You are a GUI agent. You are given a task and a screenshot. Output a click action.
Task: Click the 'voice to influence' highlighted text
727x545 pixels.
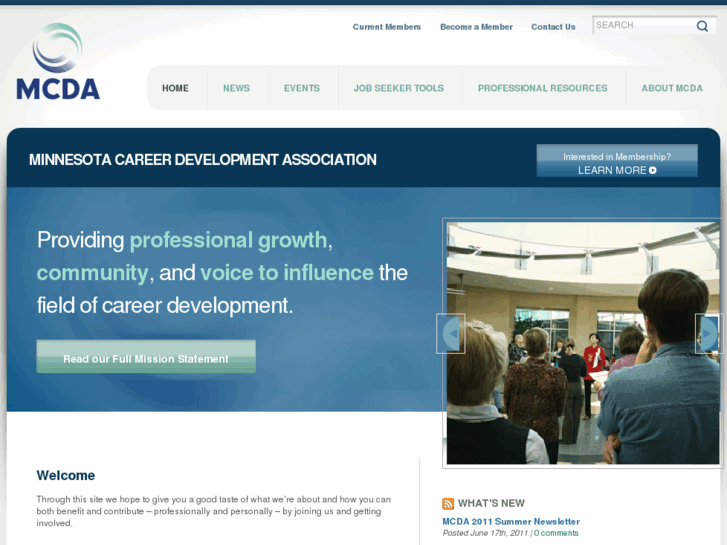[287, 273]
